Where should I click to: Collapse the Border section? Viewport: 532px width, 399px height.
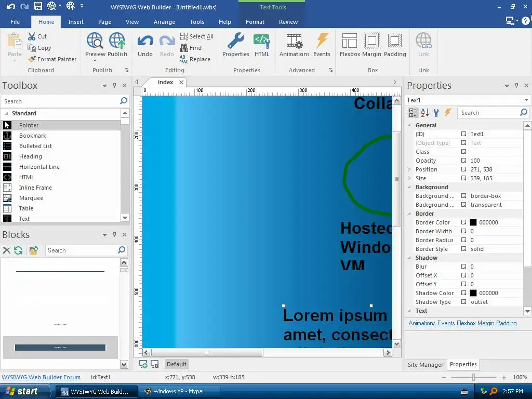coord(409,214)
